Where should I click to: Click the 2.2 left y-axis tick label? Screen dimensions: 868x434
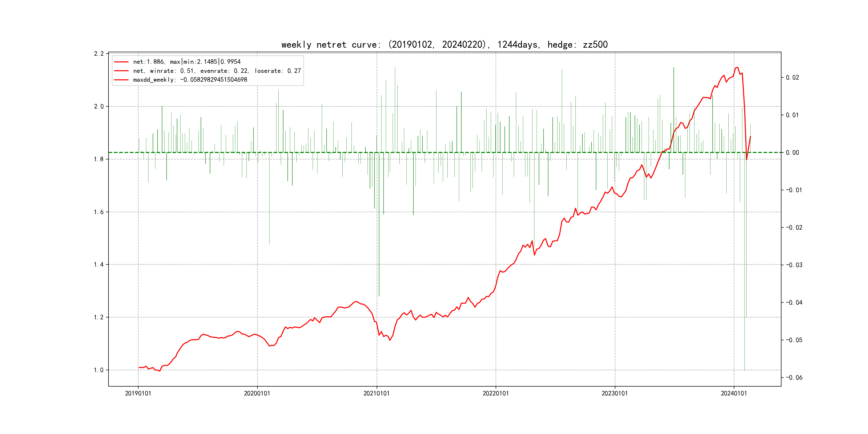(x=99, y=54)
